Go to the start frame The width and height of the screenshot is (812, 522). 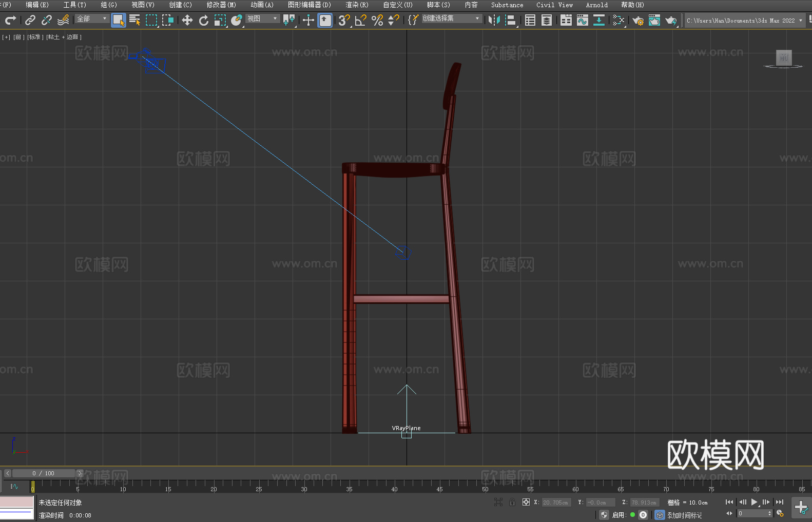(x=729, y=502)
